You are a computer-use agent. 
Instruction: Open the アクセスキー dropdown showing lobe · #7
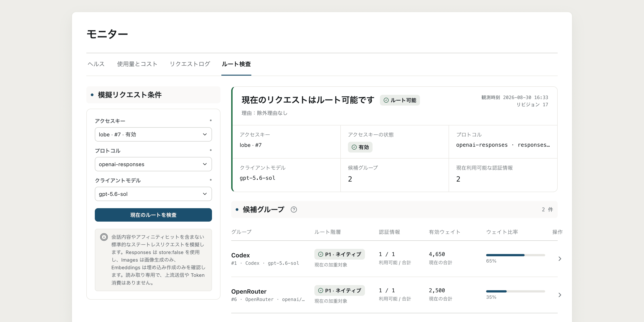[x=153, y=134]
